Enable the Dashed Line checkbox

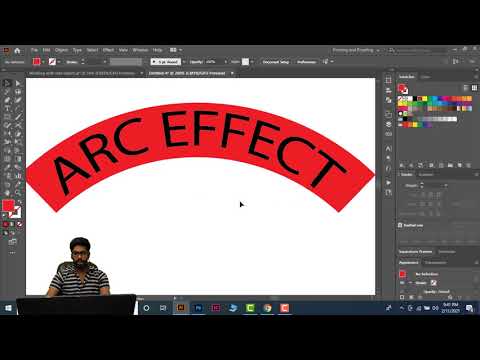click(400, 225)
